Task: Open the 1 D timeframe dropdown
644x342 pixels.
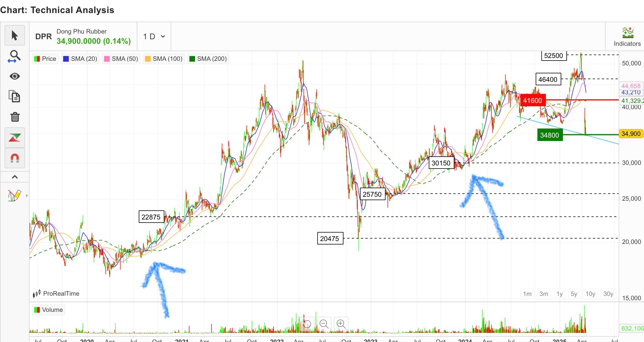Action: coord(154,36)
